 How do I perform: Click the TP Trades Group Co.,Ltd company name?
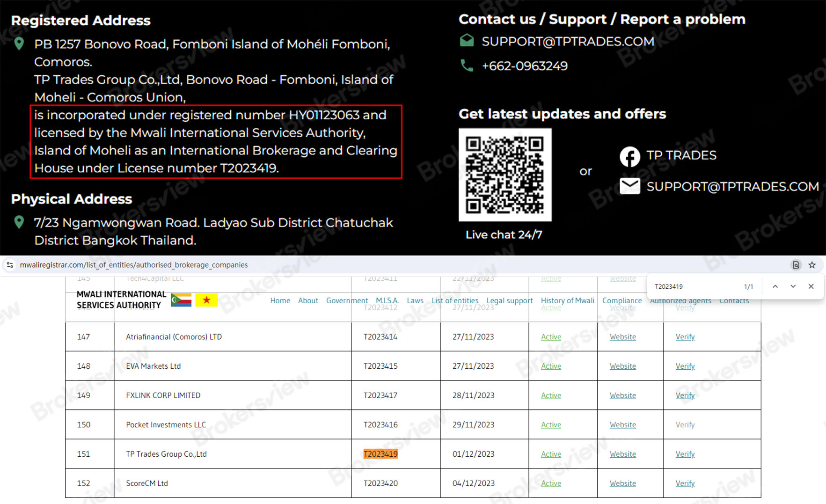[x=166, y=454]
